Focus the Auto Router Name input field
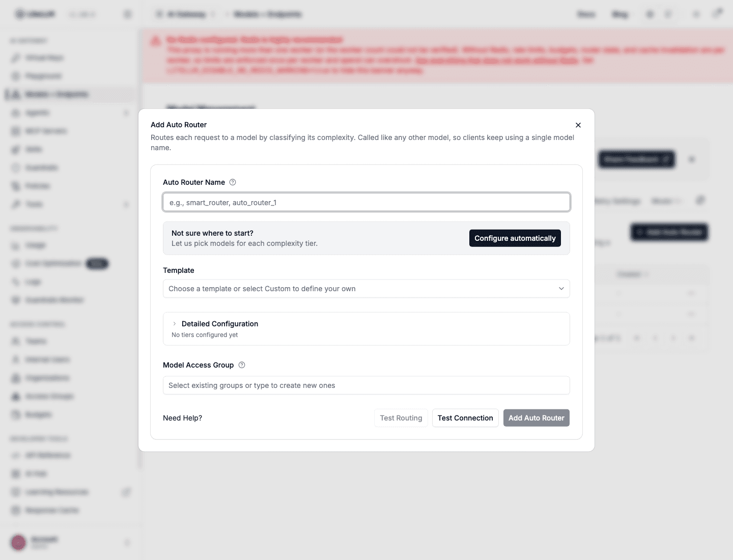This screenshot has width=733, height=560. [x=366, y=202]
